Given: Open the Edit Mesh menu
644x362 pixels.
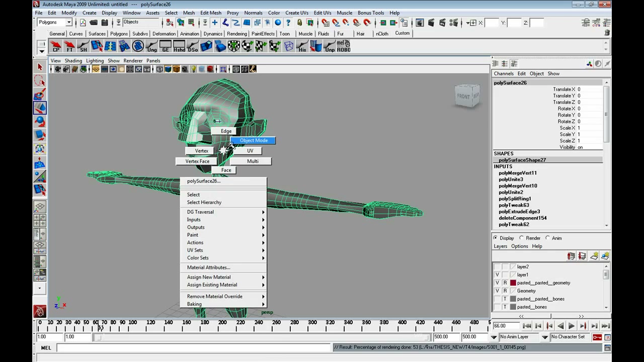Looking at the screenshot, I should (x=210, y=13).
